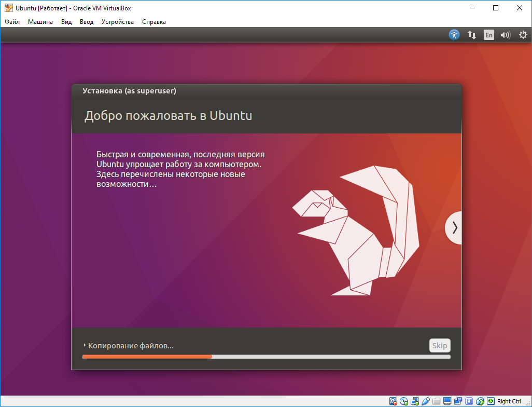Open the sound volume indicator
The width and height of the screenshot is (532, 407).
click(506, 35)
